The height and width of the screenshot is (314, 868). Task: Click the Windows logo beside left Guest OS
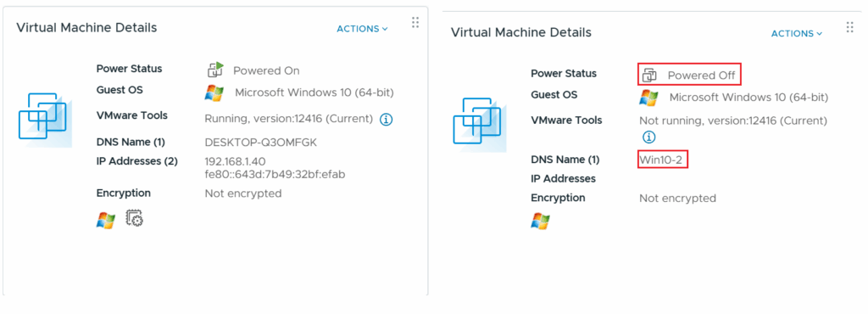coord(214,93)
